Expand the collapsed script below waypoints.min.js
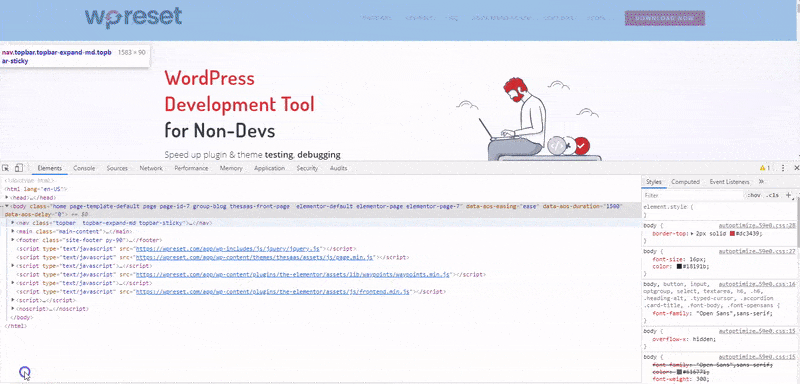This screenshot has width=800, height=384. (x=13, y=283)
